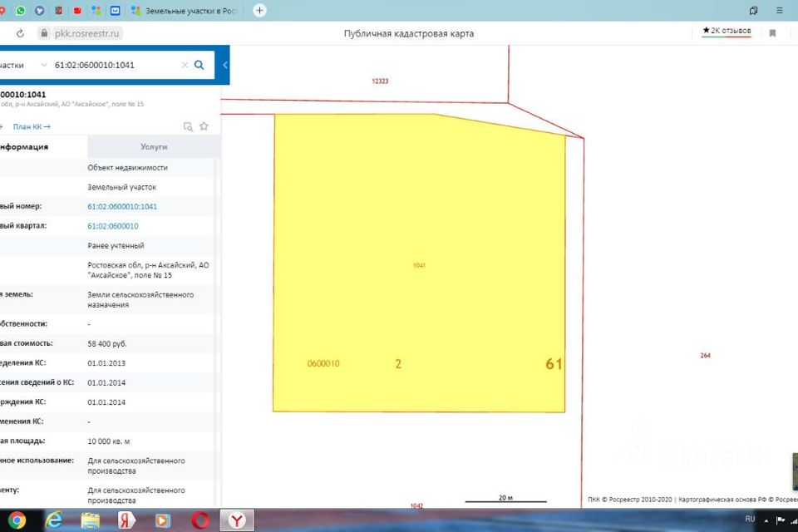Image resolution: width=798 pixels, height=532 pixels.
Task: Click the zoom-to-object icon
Action: (188, 126)
